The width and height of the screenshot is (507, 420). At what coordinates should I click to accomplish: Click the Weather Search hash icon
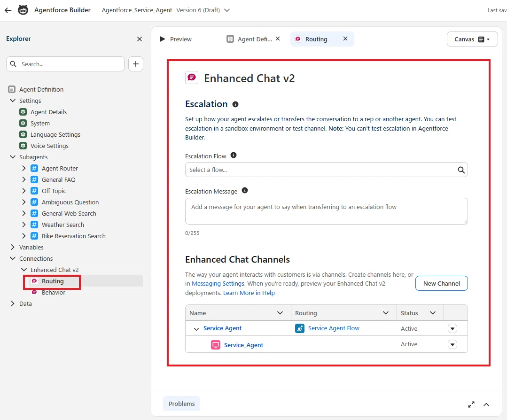coord(34,225)
